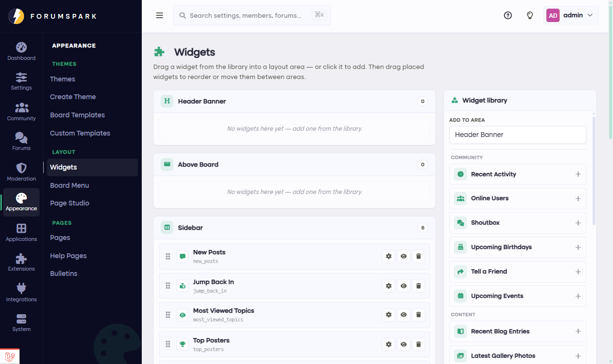
Task: Open the Moderation shield icon
Action: tap(22, 168)
